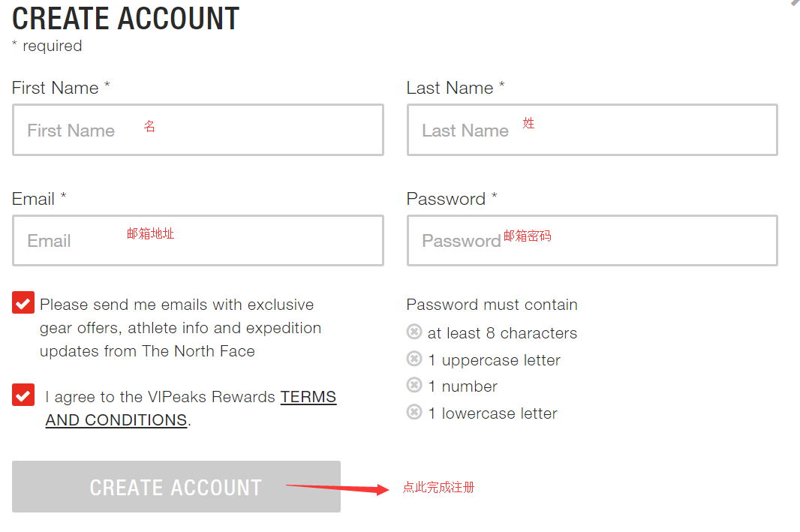Click the 'Create Account' page heading
Screen dimensions: 800x532
point(125,18)
